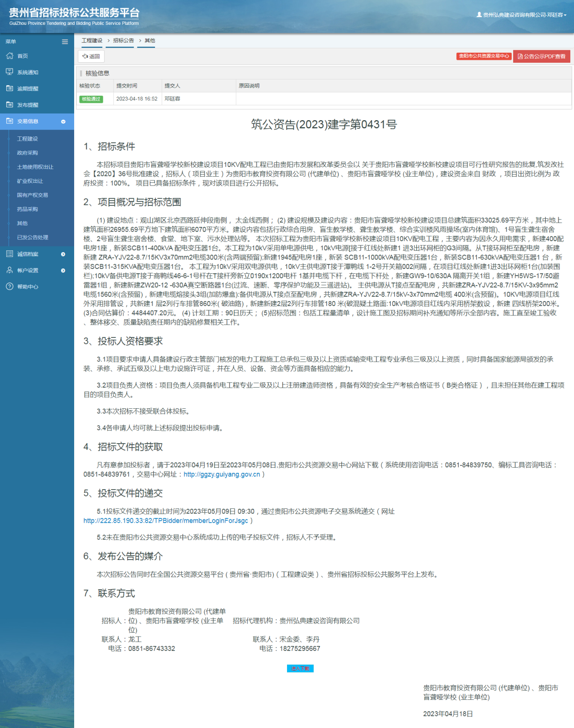Open 工程建设 submenu in sidebar
The image size is (574, 728).
(x=27, y=139)
